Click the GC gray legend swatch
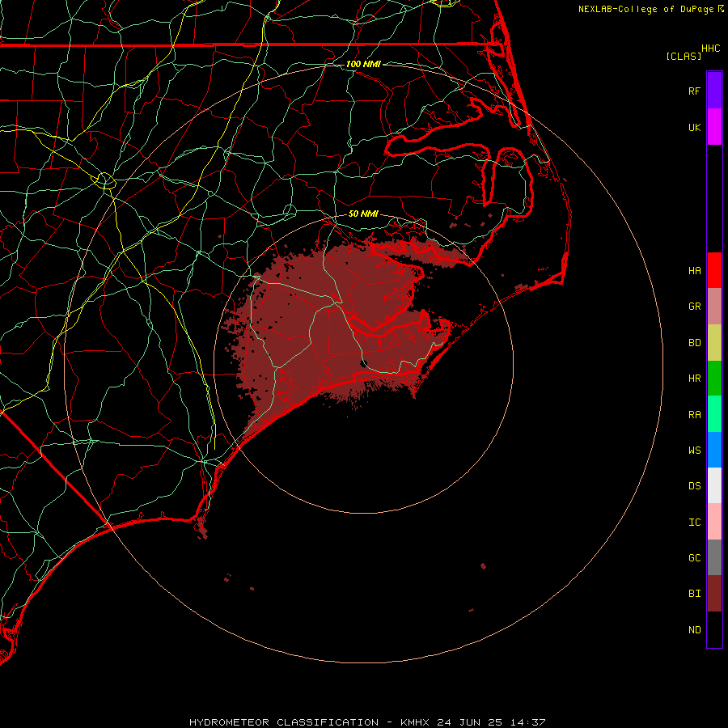This screenshot has height=728, width=728. tap(714, 557)
